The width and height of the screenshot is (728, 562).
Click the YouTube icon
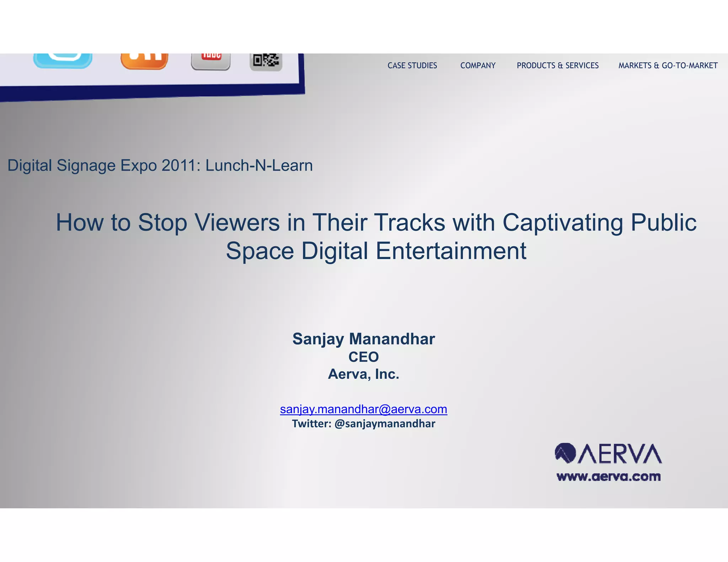pos(211,61)
